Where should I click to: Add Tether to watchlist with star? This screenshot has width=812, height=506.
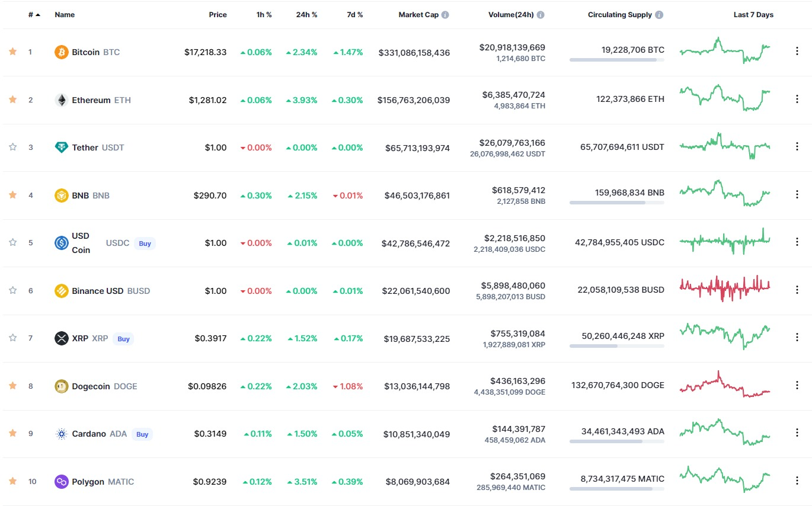coord(12,147)
